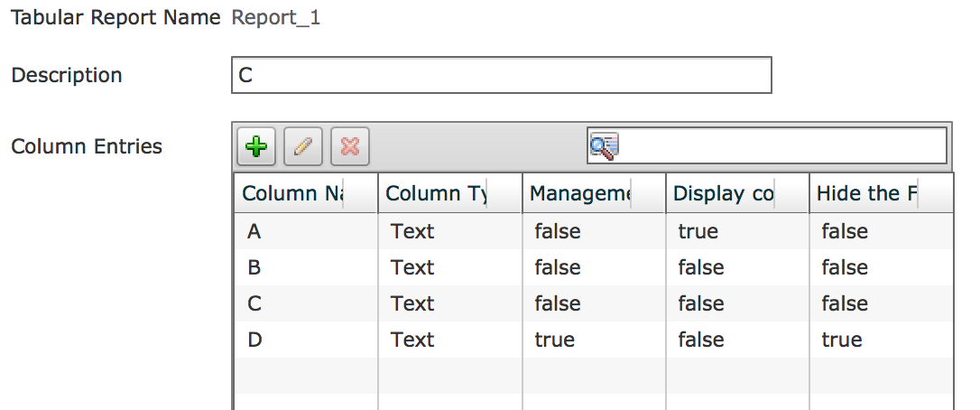Click the Display column header

pos(737,193)
